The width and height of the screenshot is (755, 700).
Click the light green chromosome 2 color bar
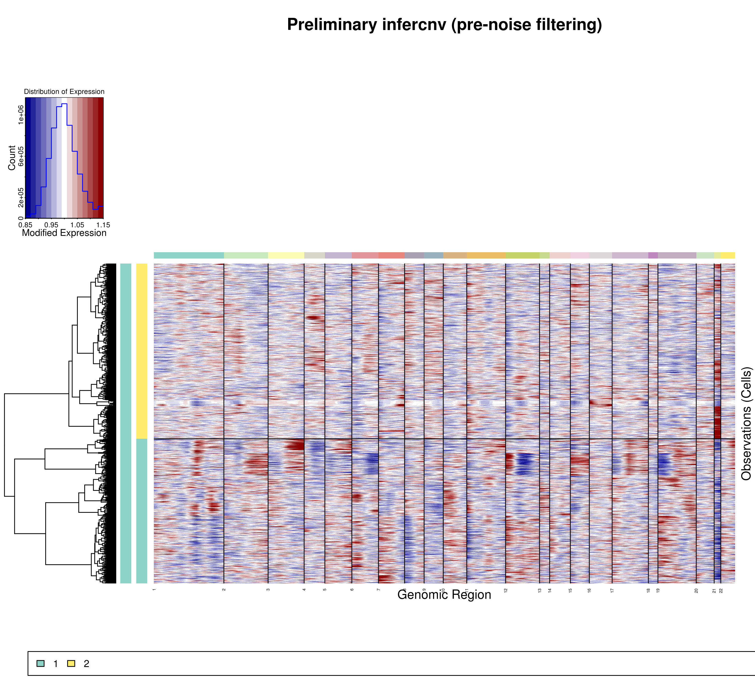246,255
